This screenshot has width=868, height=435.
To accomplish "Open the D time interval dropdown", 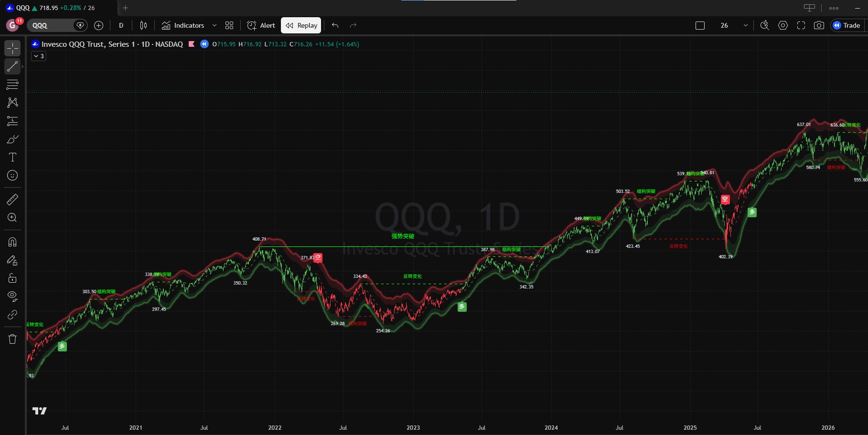I will [x=121, y=25].
